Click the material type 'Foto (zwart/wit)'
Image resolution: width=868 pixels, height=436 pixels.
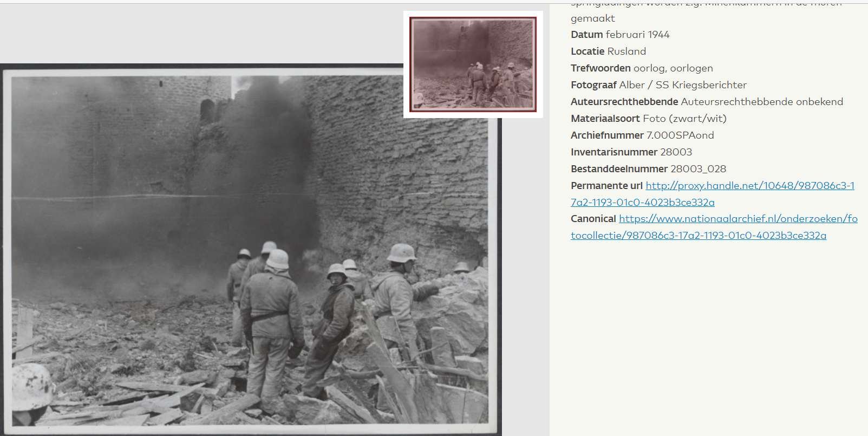click(x=684, y=119)
